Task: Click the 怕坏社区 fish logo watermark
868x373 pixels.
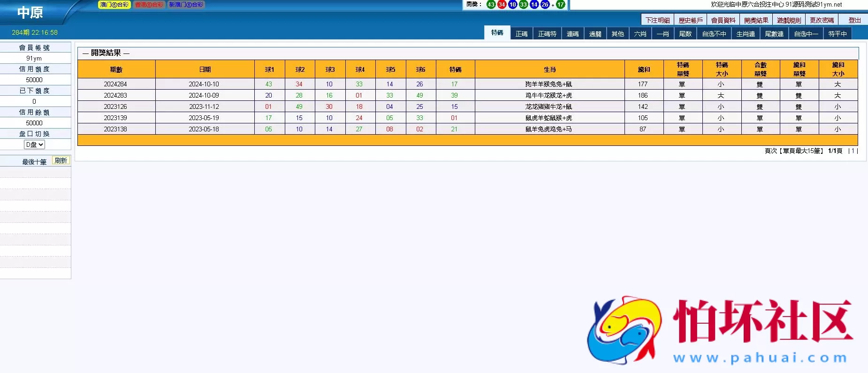Action: pos(623,330)
